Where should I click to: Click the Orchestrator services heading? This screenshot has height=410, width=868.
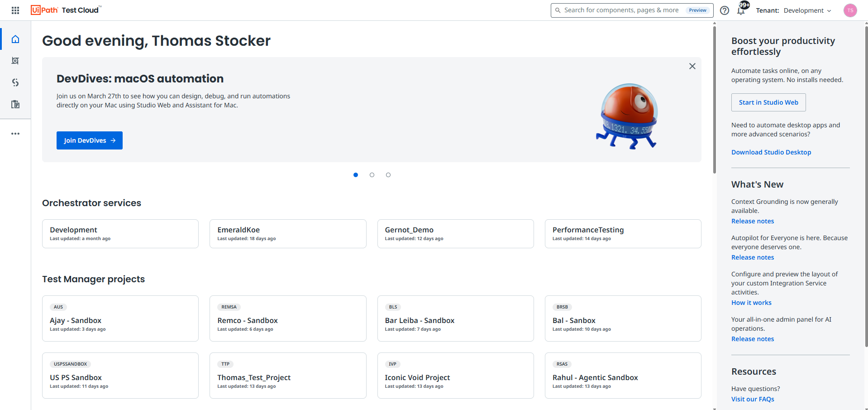click(x=91, y=203)
